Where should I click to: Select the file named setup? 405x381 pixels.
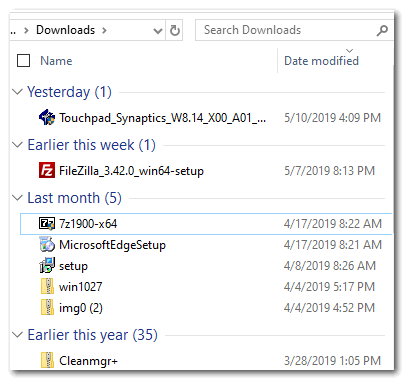[73, 266]
